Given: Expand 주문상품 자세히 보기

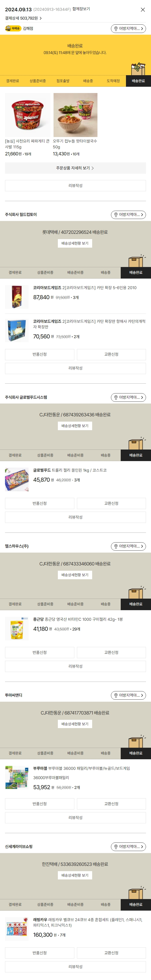Looking at the screenshot, I should click(75, 168).
